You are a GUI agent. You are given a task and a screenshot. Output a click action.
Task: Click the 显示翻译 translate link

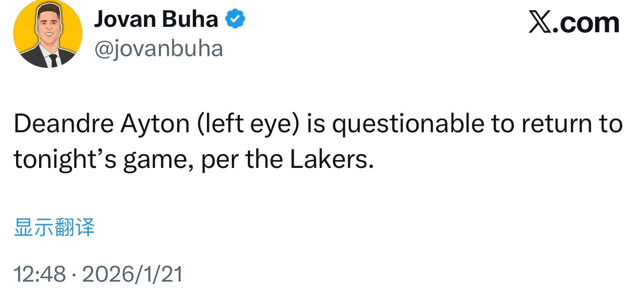[x=54, y=227]
